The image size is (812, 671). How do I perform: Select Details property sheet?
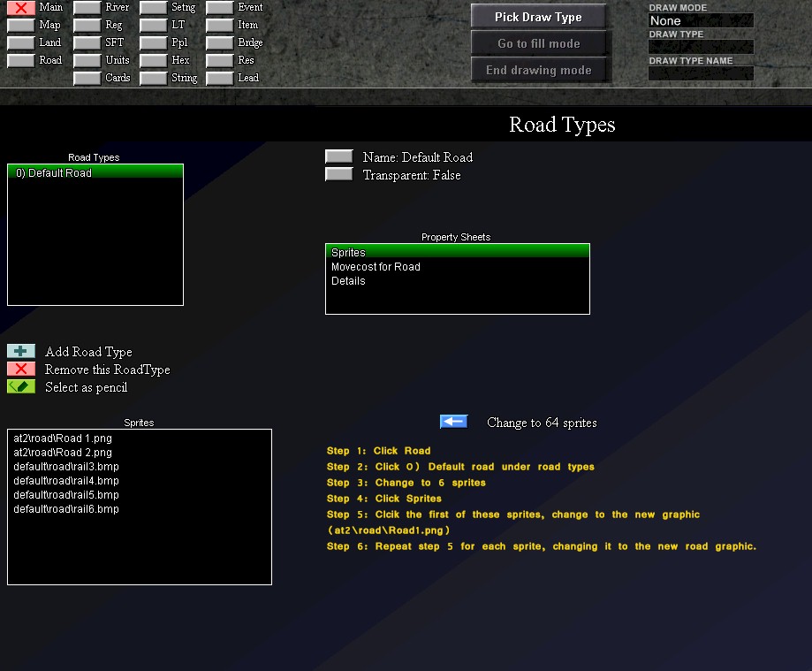[458, 280]
